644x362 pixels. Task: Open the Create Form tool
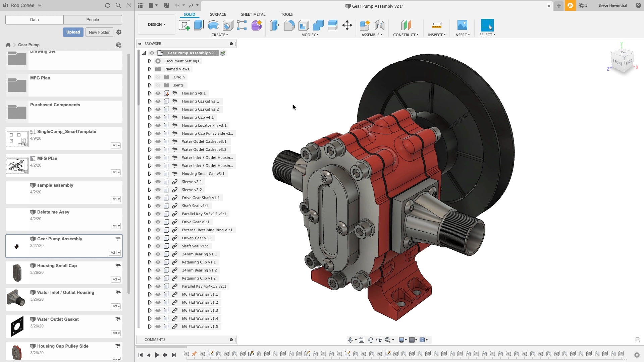[x=257, y=25]
